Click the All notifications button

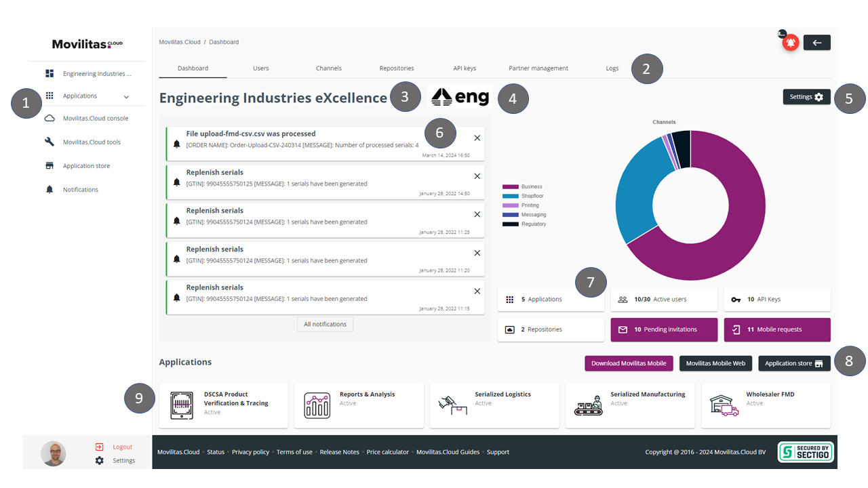325,324
